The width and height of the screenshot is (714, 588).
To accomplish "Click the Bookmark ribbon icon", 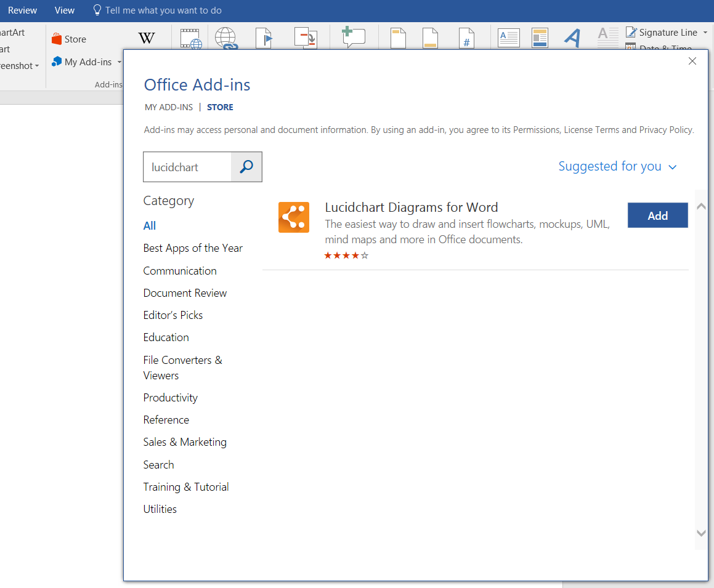I will point(264,38).
